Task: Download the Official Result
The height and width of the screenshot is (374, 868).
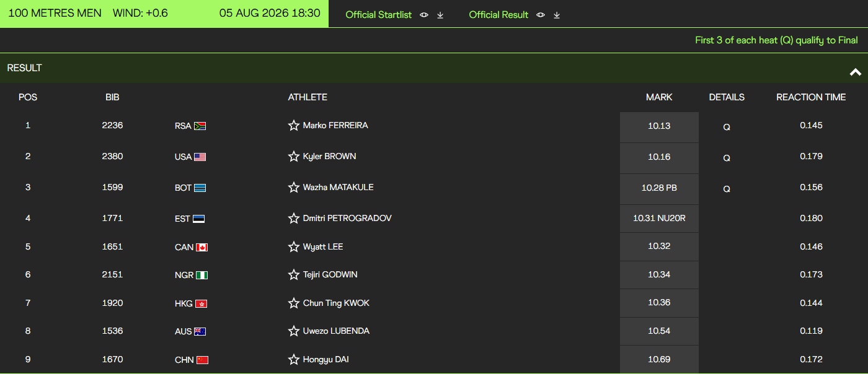Action: click(x=557, y=15)
